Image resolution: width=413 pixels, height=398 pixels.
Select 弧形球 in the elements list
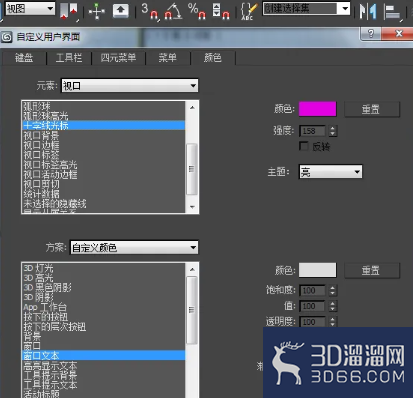click(x=104, y=106)
